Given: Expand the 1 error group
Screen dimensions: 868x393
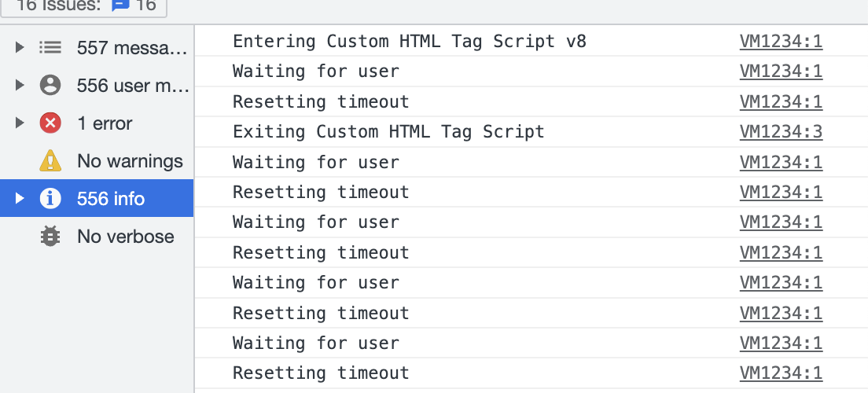Looking at the screenshot, I should pos(20,123).
